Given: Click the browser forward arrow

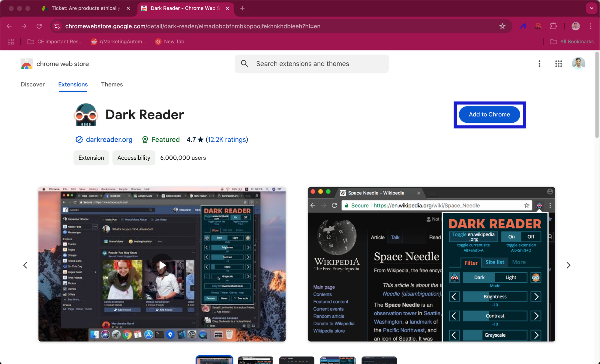Looking at the screenshot, I should [x=24, y=26].
